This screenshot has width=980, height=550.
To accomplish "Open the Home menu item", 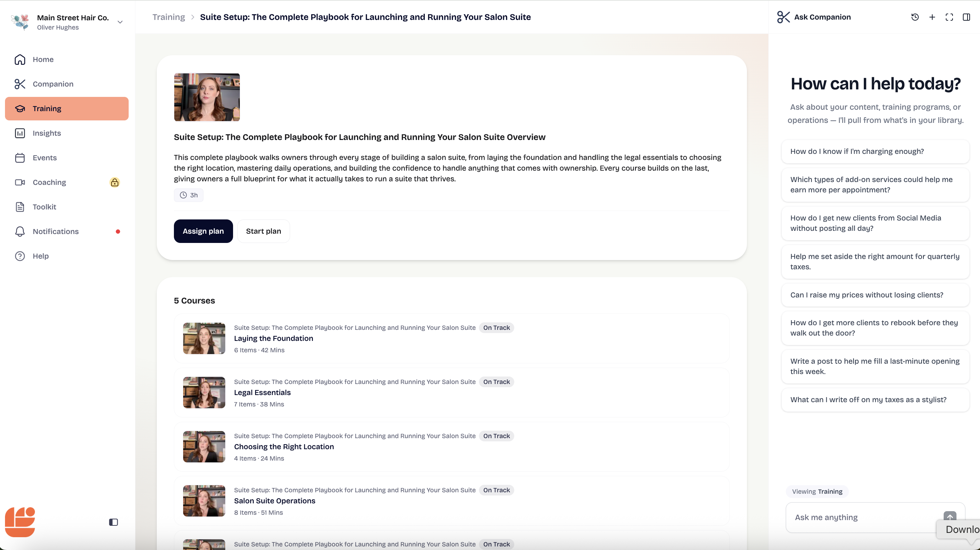I will pos(67,59).
